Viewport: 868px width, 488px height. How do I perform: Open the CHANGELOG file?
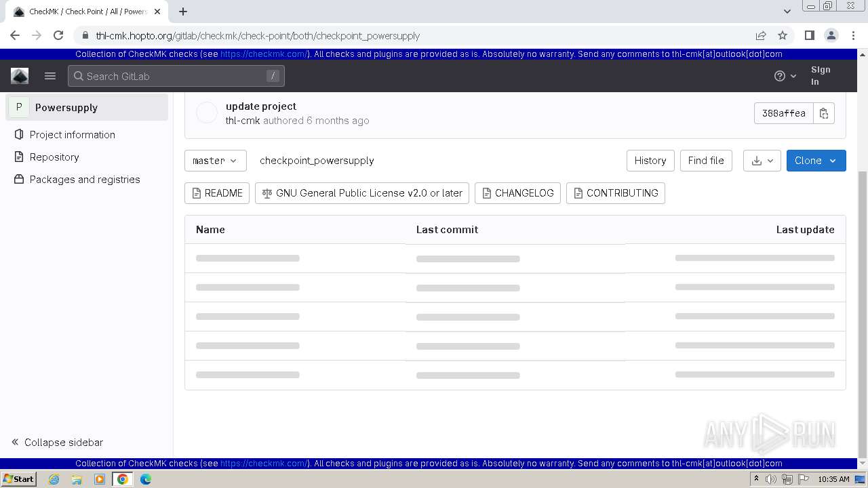(517, 193)
